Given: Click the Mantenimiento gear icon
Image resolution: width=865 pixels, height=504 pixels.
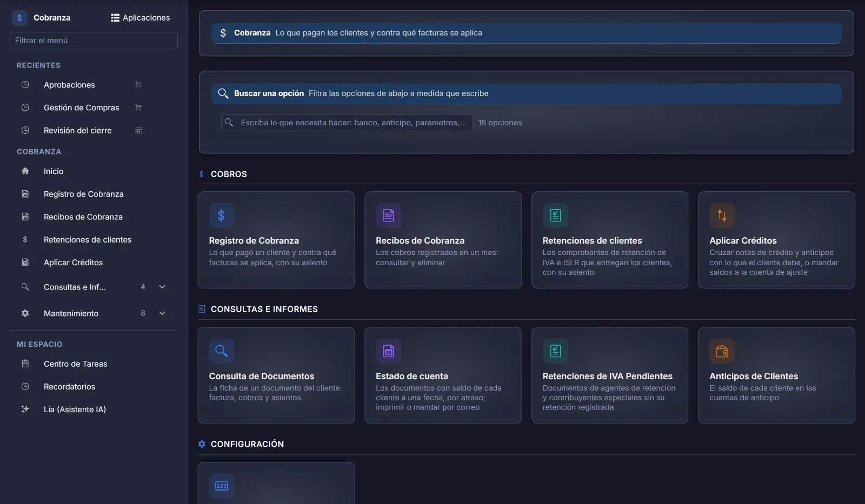Looking at the screenshot, I should click(25, 313).
